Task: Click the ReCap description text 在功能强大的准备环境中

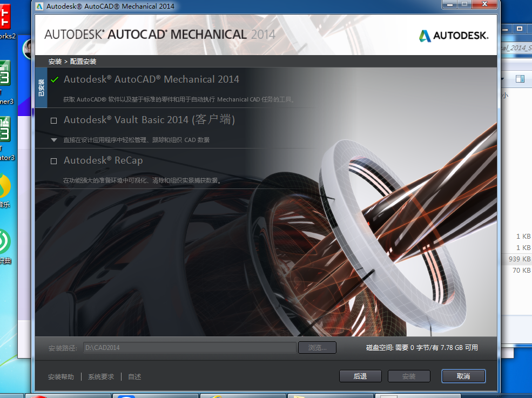Action: point(142,180)
